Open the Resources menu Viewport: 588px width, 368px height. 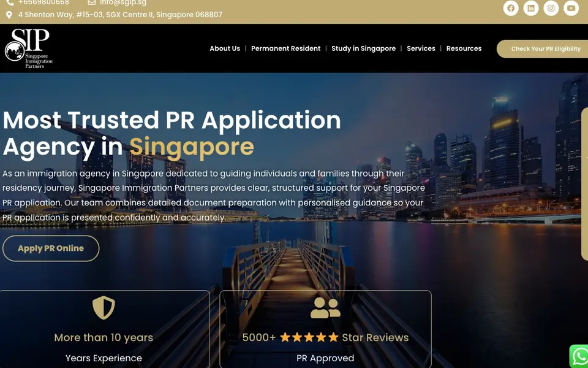[464, 48]
